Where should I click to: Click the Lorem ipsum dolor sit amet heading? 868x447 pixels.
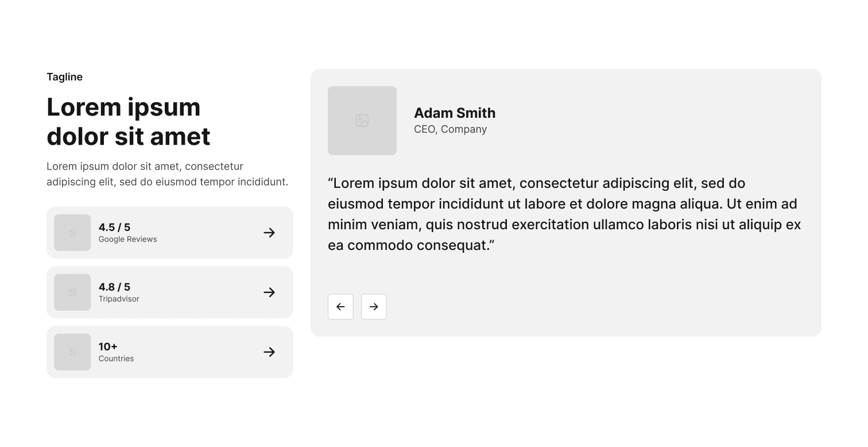pyautogui.click(x=129, y=122)
